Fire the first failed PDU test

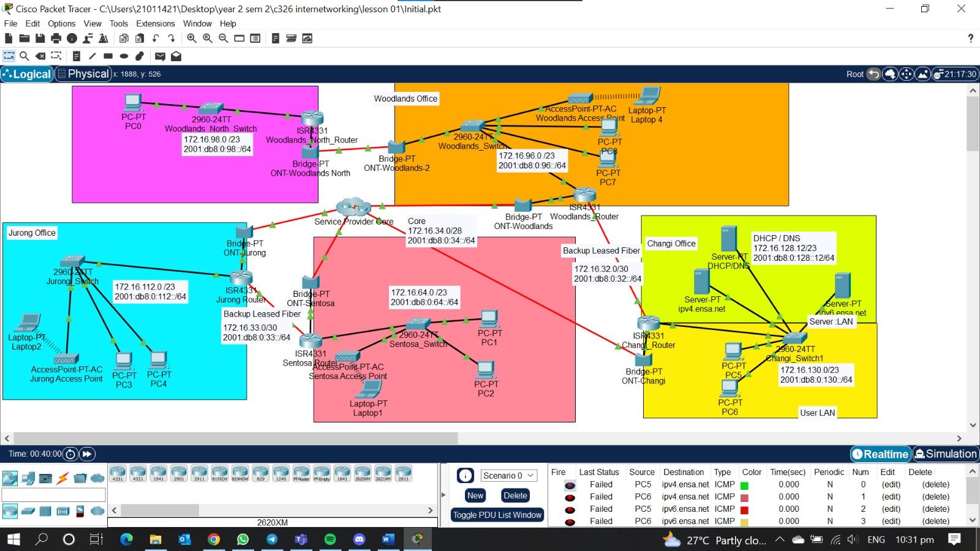tap(570, 484)
